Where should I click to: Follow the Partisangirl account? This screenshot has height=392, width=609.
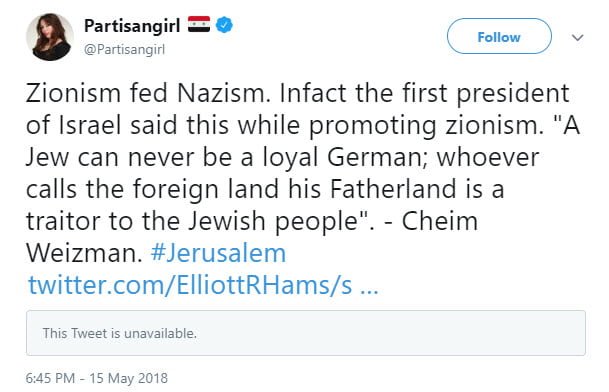tap(499, 36)
